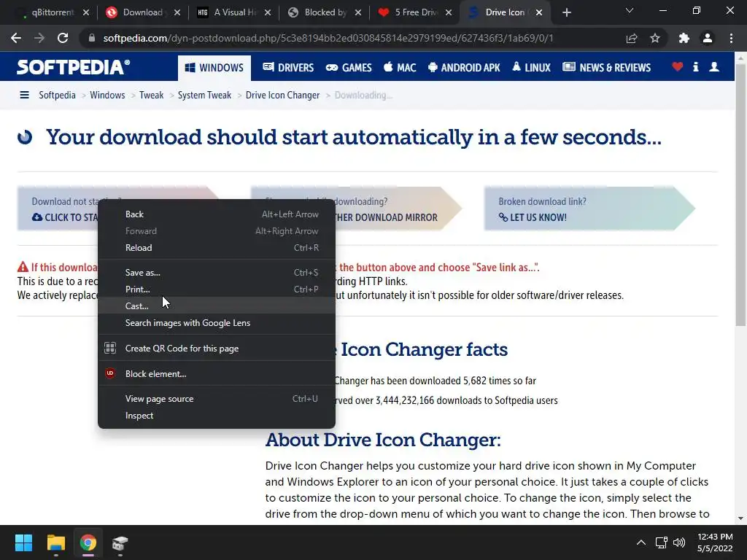Click the scrollbar down arrow
747x560 pixels.
click(x=740, y=518)
